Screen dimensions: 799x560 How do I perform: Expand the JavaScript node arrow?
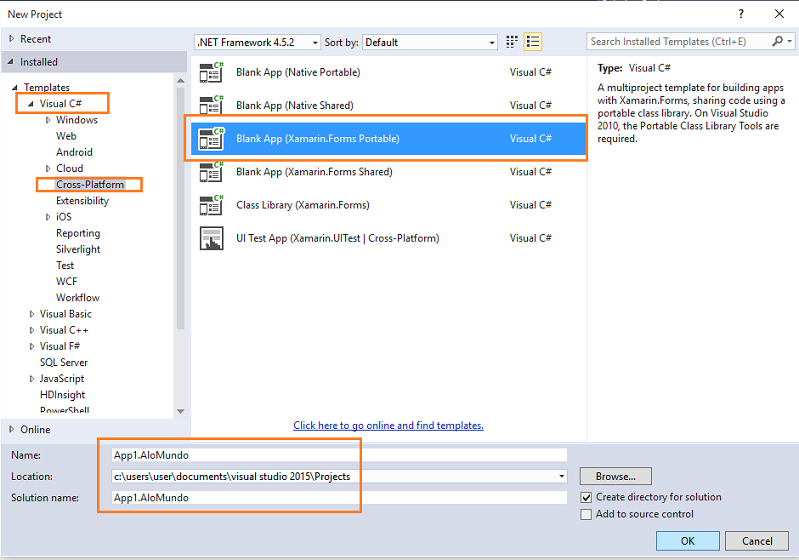[x=32, y=379]
